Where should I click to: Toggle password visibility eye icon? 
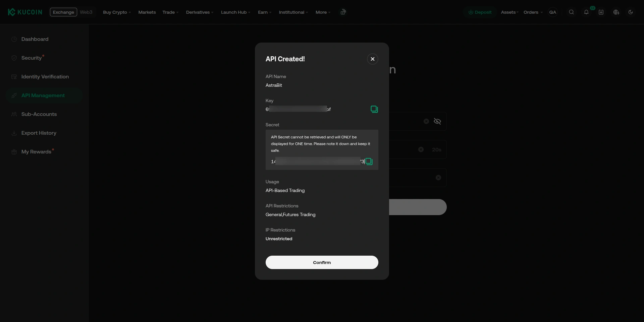click(x=437, y=121)
